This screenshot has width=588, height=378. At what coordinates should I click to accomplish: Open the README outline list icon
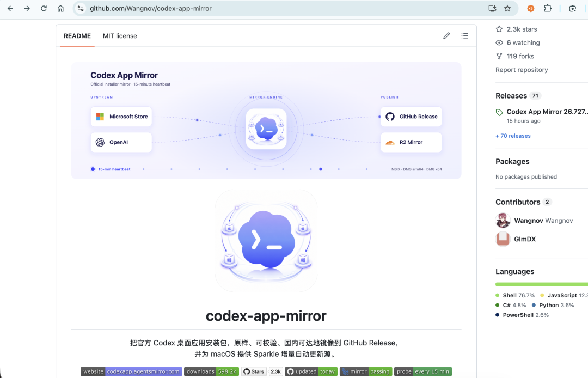pyautogui.click(x=464, y=35)
